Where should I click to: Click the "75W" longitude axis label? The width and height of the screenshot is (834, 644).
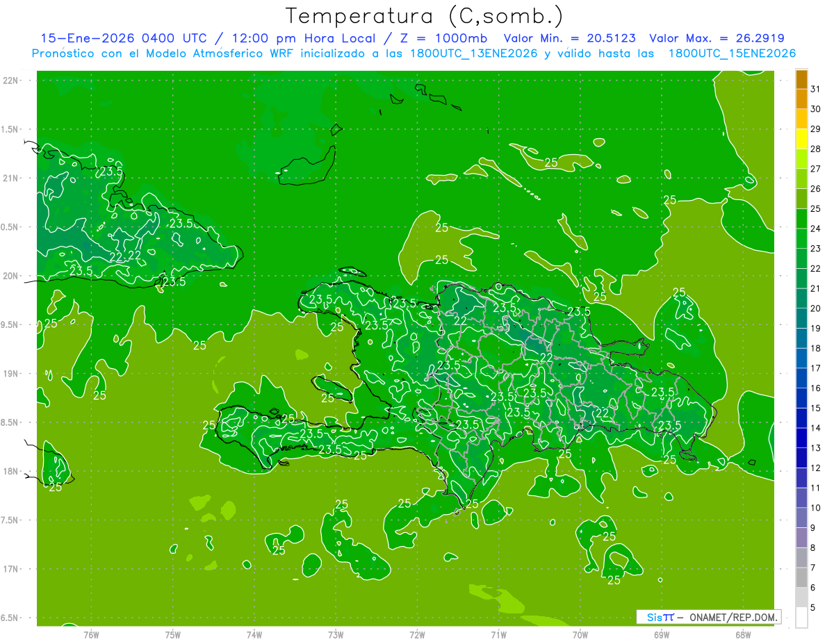[x=173, y=635]
